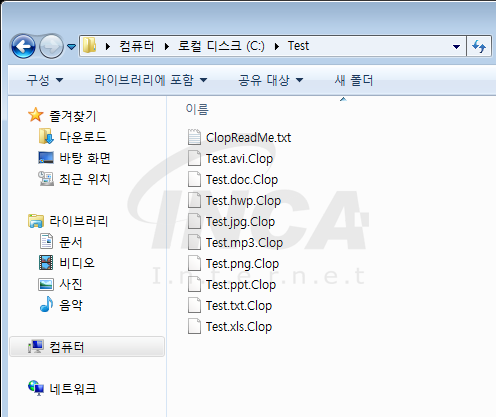This screenshot has width=496, height=417.
Task: Select 바탕 화면 in the sidebar
Action: pos(74,158)
